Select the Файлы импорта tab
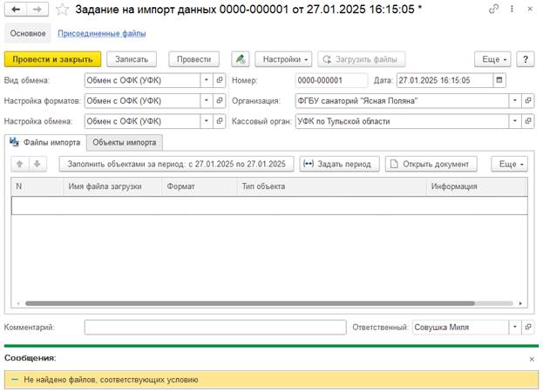 coord(45,142)
